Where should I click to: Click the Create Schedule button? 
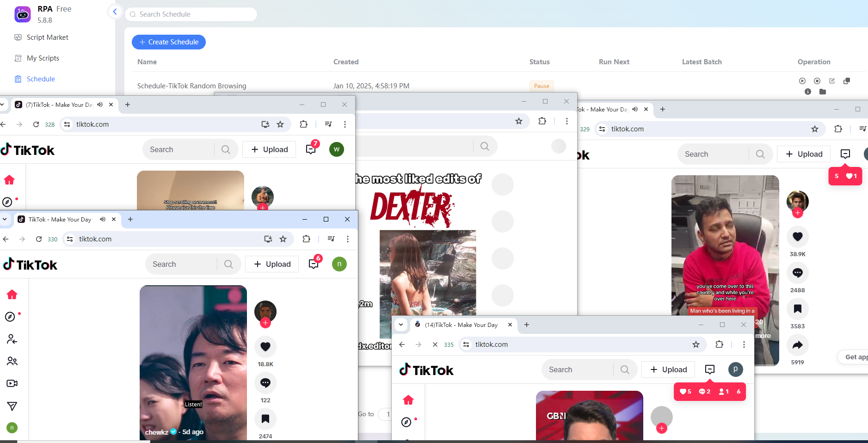point(169,42)
